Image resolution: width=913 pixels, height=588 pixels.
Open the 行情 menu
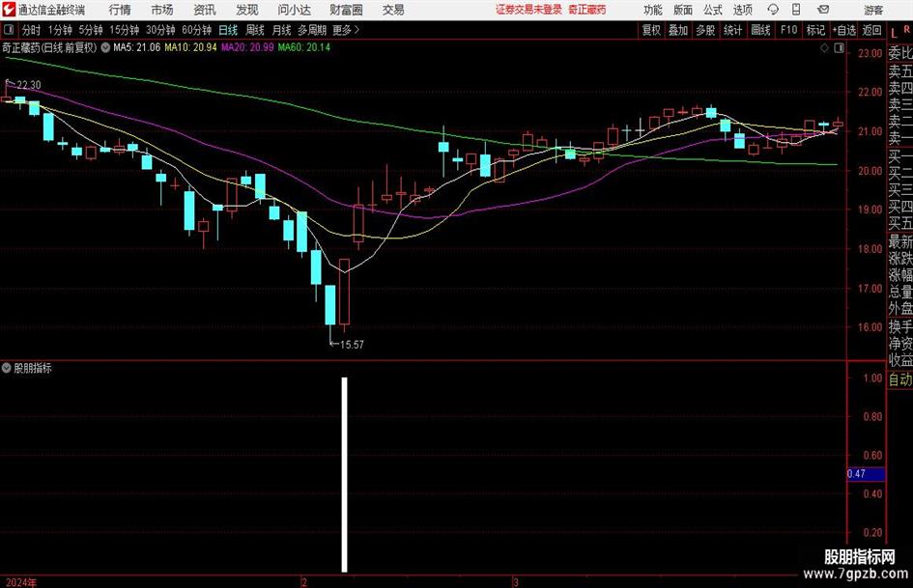[x=120, y=10]
